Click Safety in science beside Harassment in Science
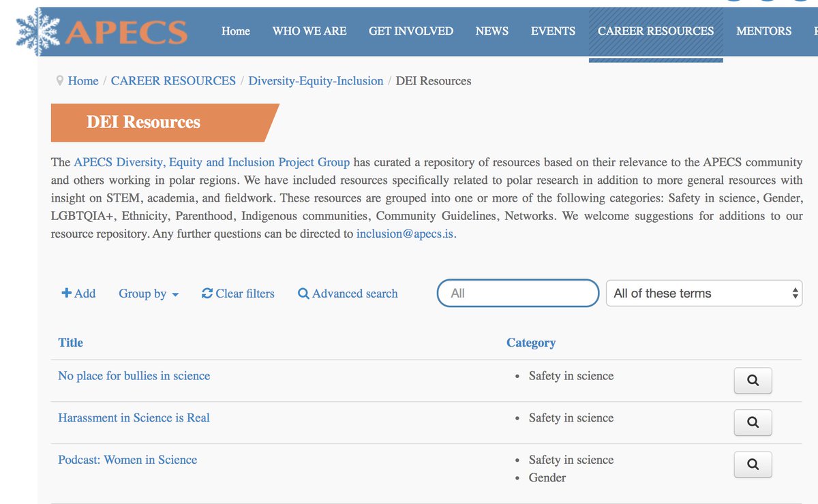 tap(571, 418)
